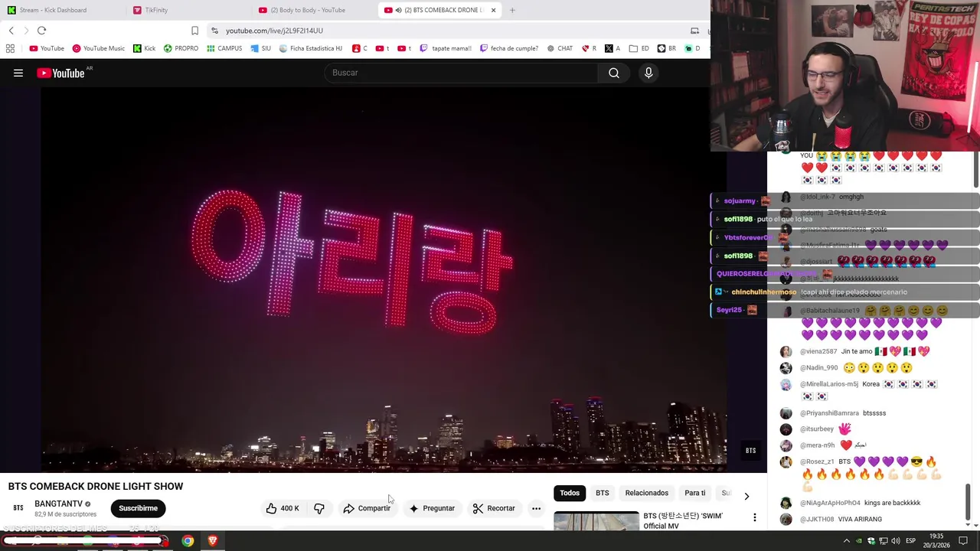The width and height of the screenshot is (980, 551).
Task: Open network settings tray icon
Action: 884,541
